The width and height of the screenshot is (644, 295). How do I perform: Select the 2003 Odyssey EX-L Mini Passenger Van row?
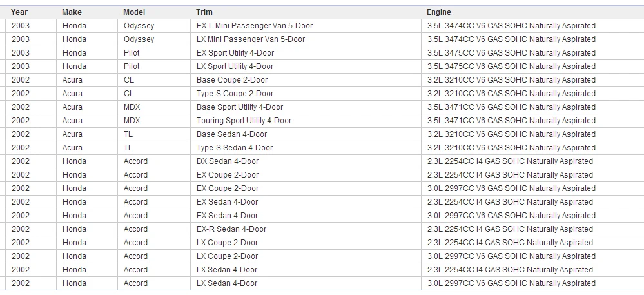click(x=322, y=26)
